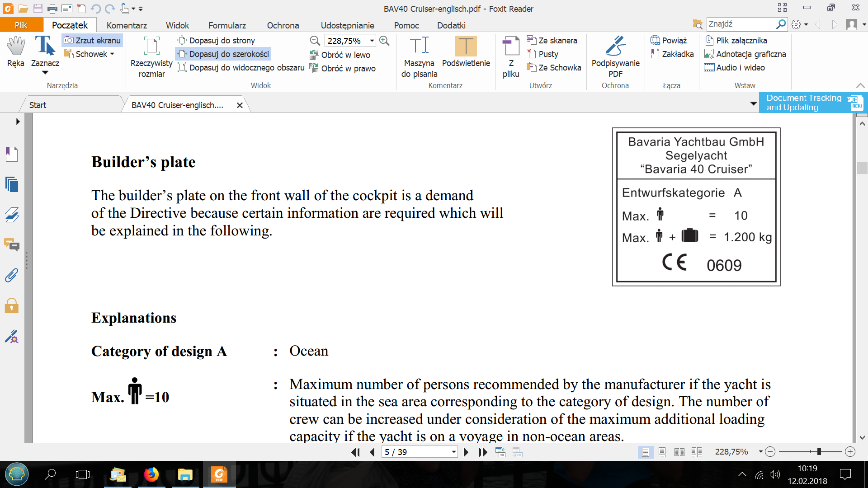Screen dimensions: 868x488
Task: Choose Dopasuj do strony
Action: click(216, 40)
